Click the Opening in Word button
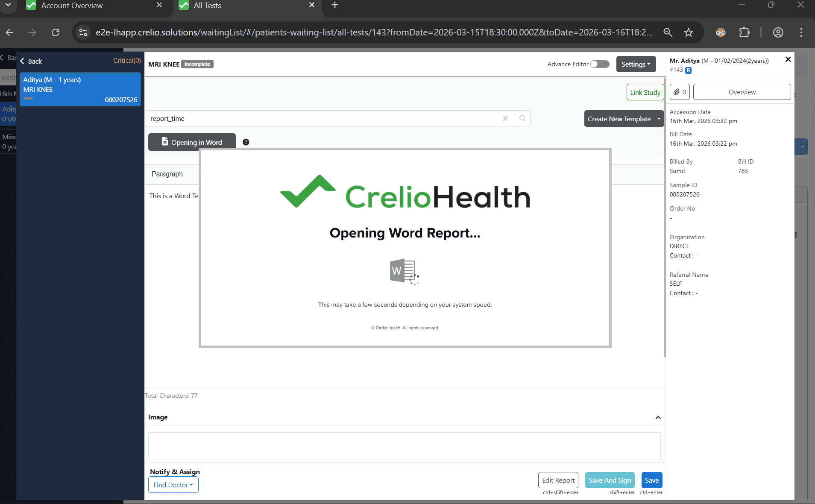Viewport: 815px width, 504px height. (192, 142)
